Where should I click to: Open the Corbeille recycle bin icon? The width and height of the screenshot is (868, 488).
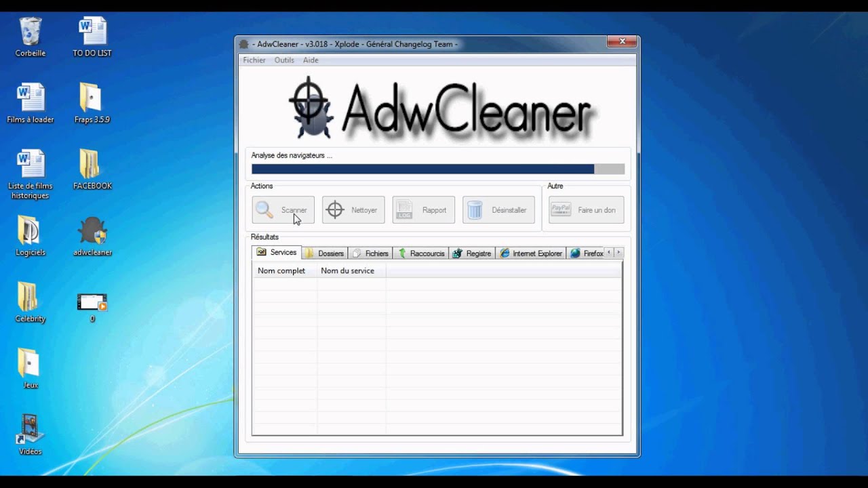(31, 37)
